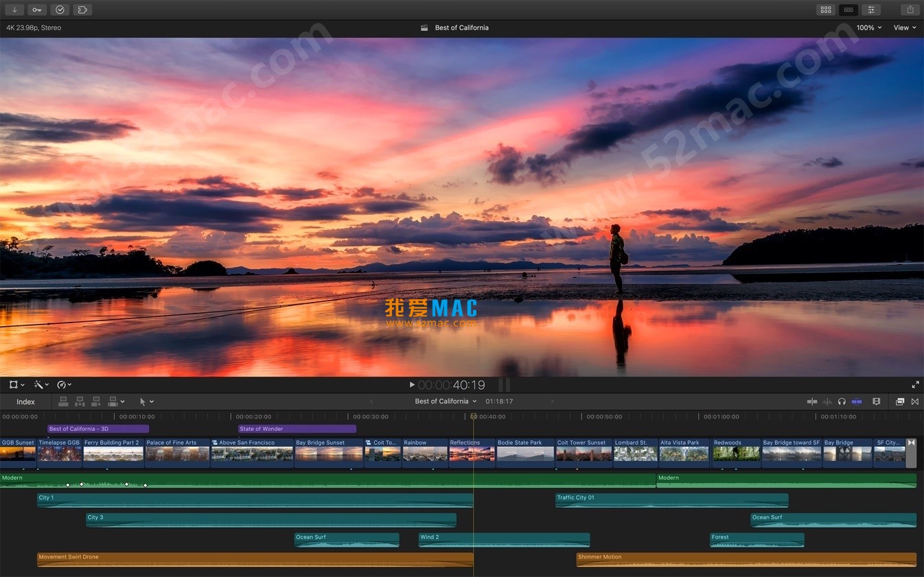Open the View options dropdown
The width and height of the screenshot is (924, 577).
coord(904,27)
